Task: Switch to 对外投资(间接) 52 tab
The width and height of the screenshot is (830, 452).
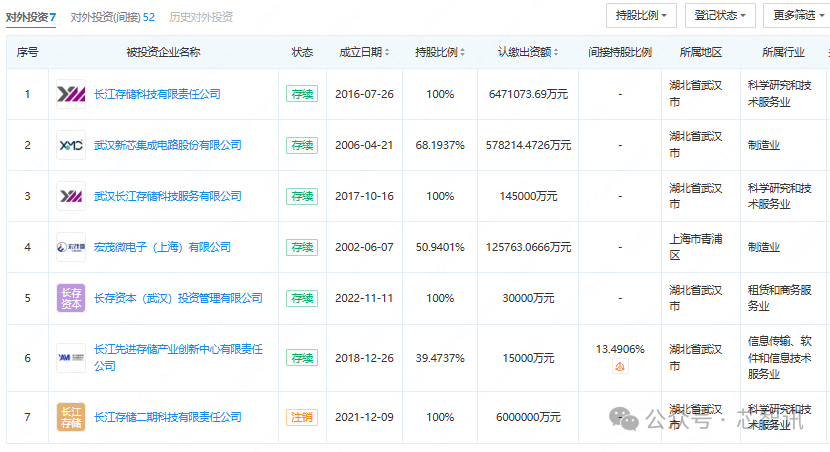Action: (113, 17)
